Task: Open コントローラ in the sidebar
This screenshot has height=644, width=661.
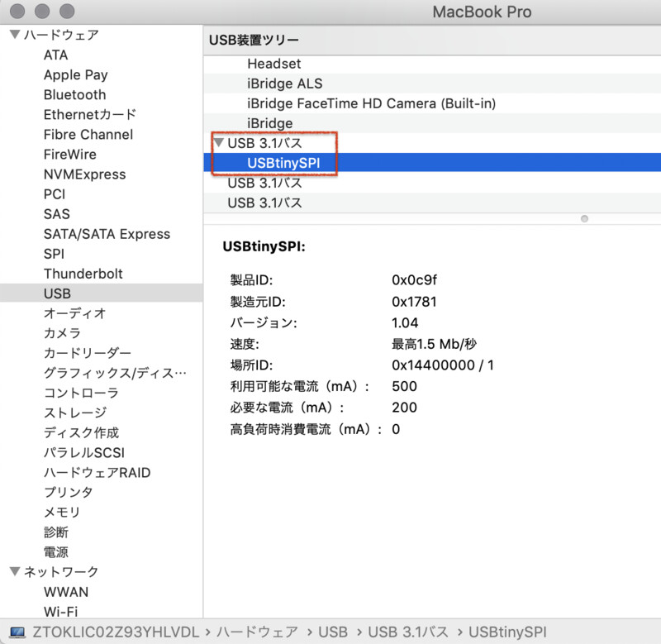Action: coord(81,393)
